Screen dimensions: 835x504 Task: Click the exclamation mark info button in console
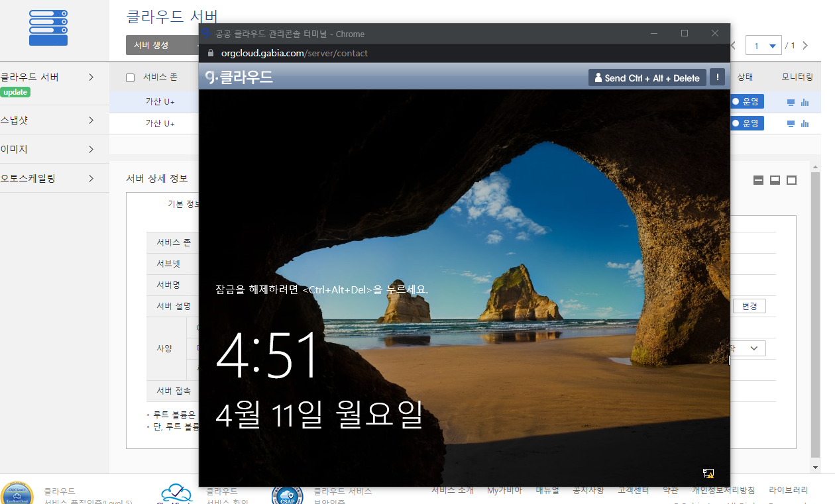pos(717,77)
